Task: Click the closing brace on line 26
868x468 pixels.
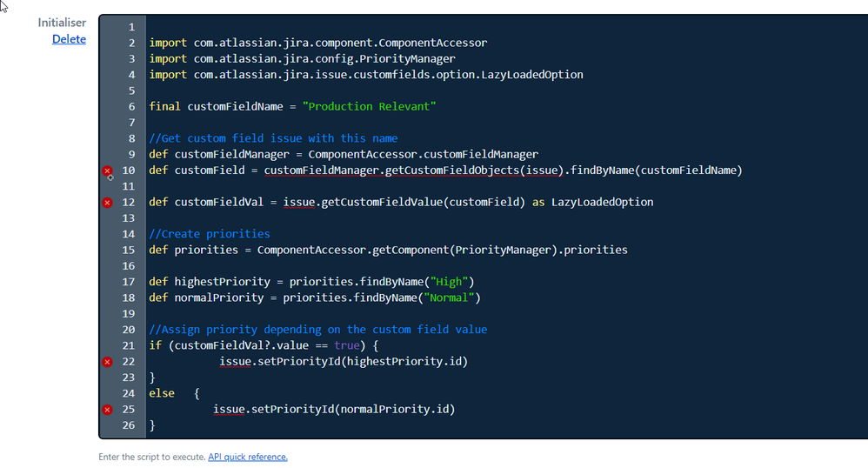Action: [152, 425]
